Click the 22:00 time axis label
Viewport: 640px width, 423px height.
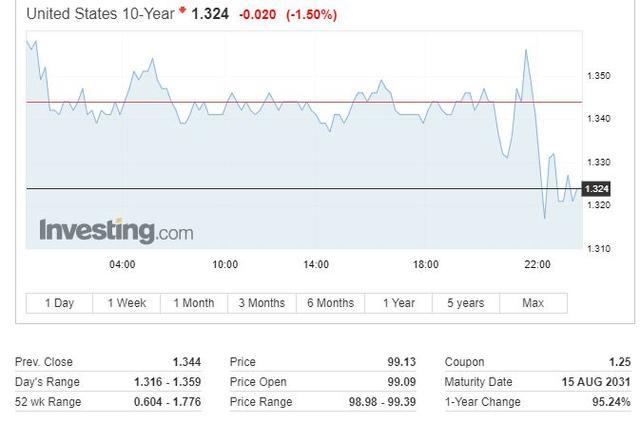coord(537,265)
